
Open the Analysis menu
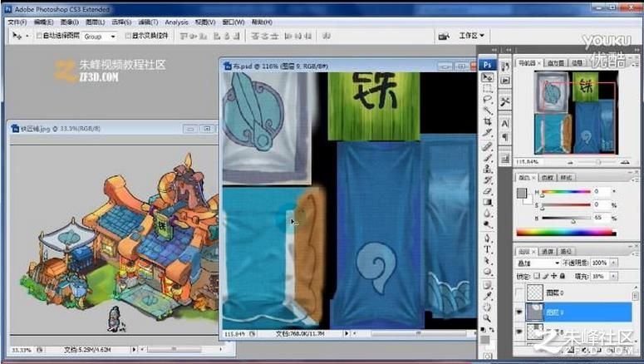(x=177, y=22)
